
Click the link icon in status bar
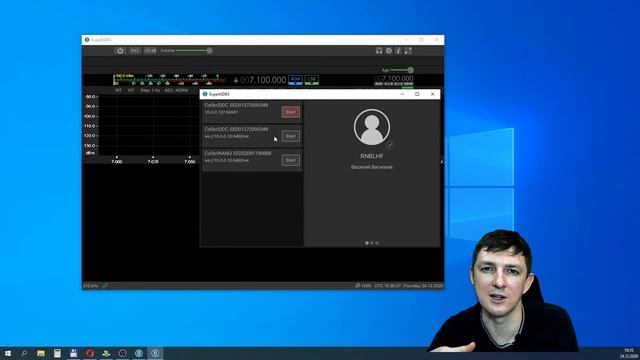click(105, 286)
